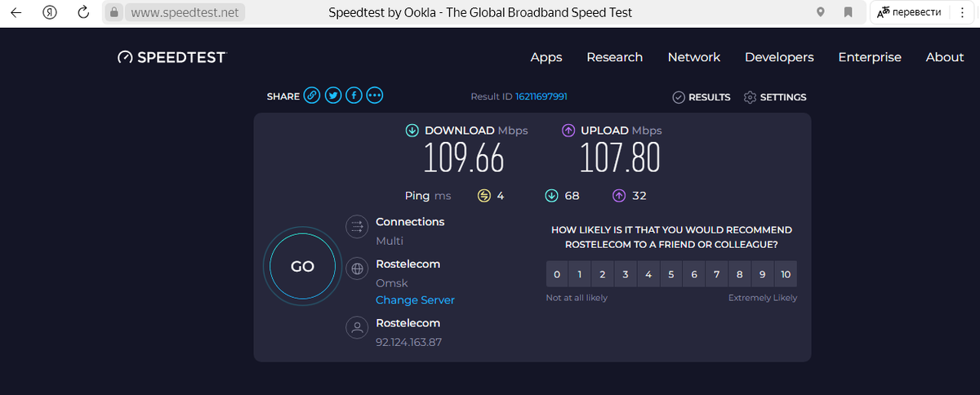The height and width of the screenshot is (395, 980).
Task: Rate recommendation score 3
Action: click(626, 274)
